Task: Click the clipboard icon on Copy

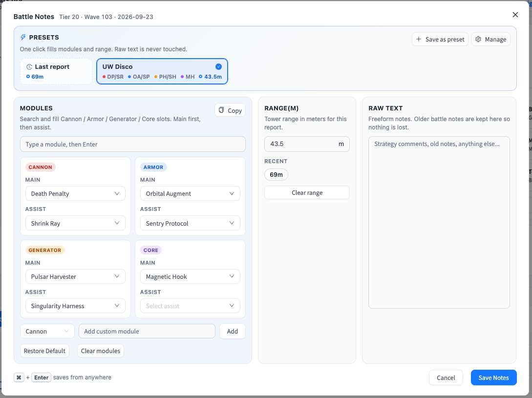Action: click(221, 110)
